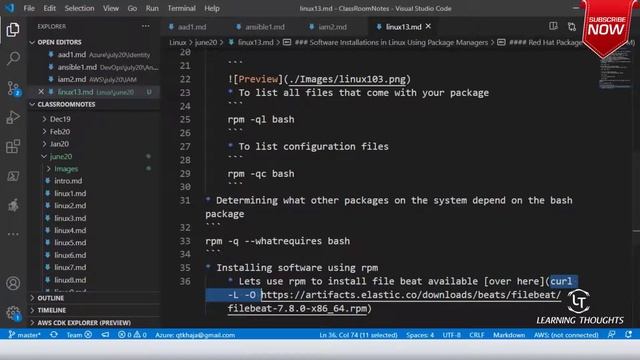Expand the Dec19 folder

click(x=60, y=119)
